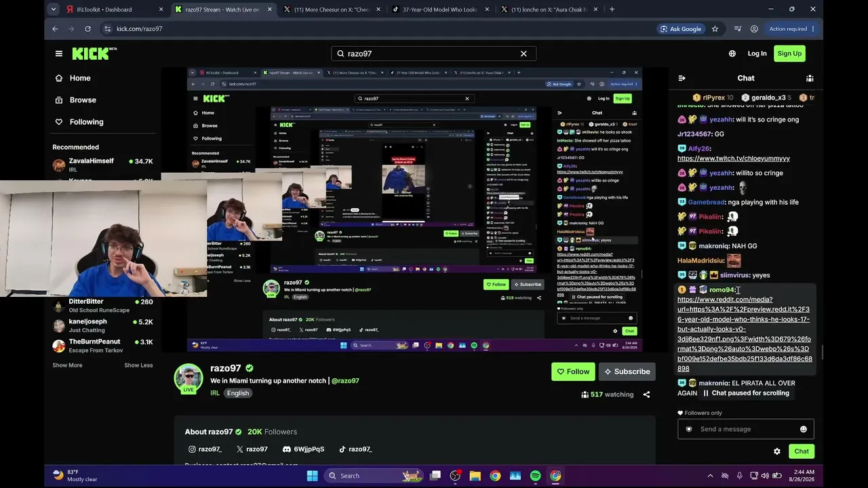The height and width of the screenshot is (488, 868).
Task: Open the tab search dropdown arrow
Action: tap(54, 9)
